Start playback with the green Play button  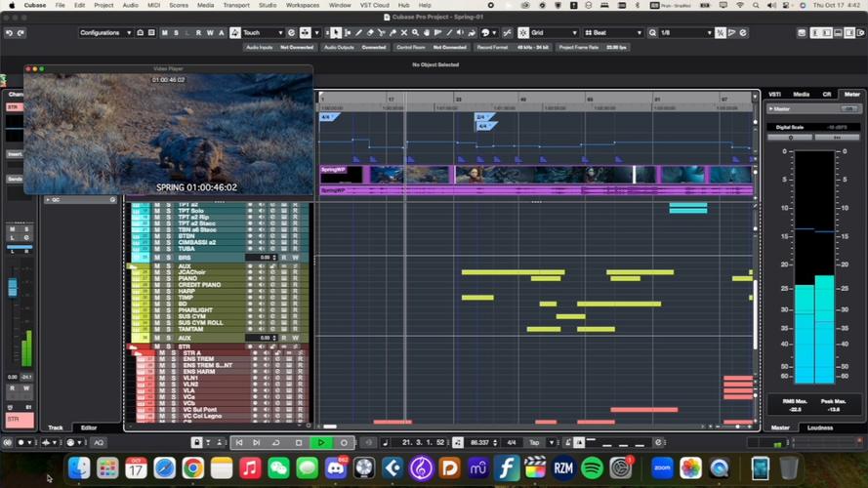pos(320,442)
